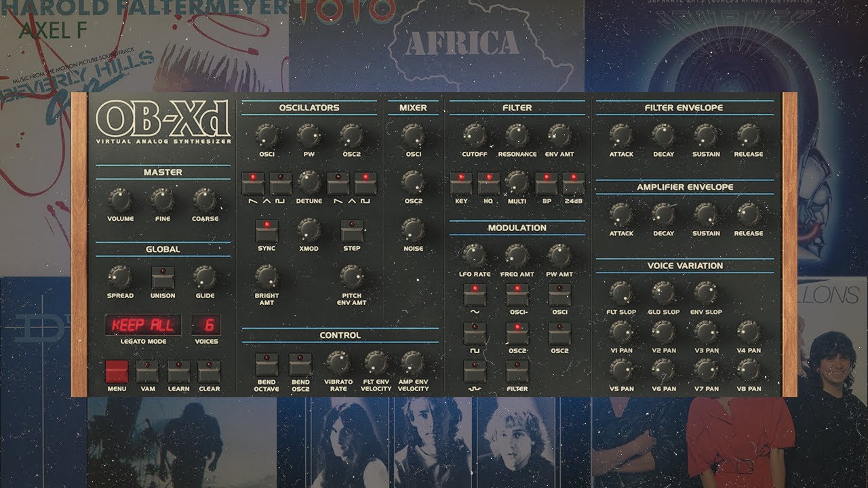Toggle OSC1 button under FREQ AMT
The image size is (868, 488).
pos(517,296)
